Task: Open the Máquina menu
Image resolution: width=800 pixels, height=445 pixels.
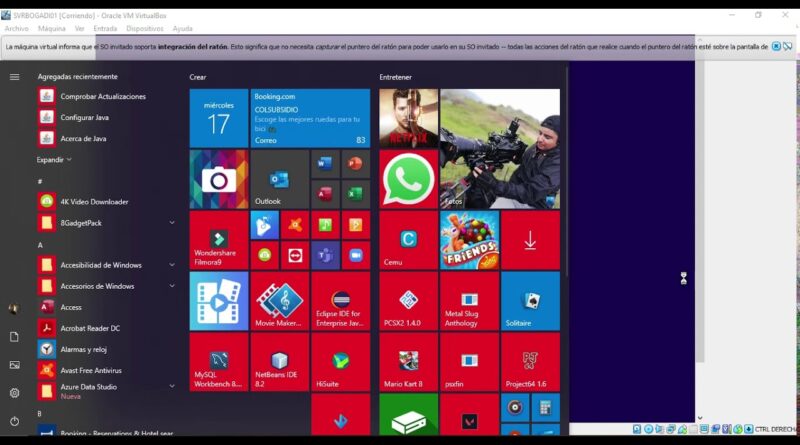Action: (52, 29)
